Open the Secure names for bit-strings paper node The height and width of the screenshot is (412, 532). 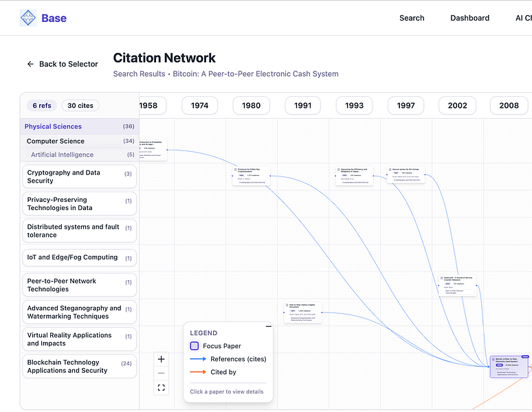[406, 175]
